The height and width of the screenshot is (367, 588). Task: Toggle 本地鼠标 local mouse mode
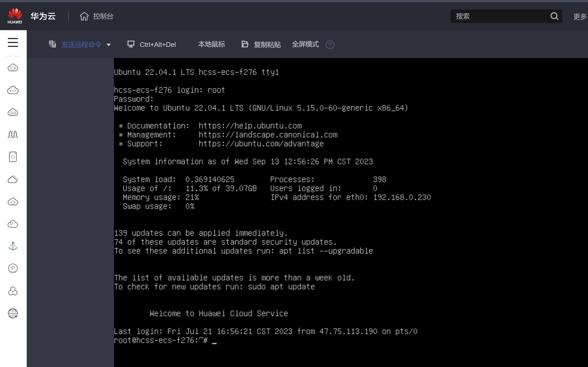click(x=212, y=44)
